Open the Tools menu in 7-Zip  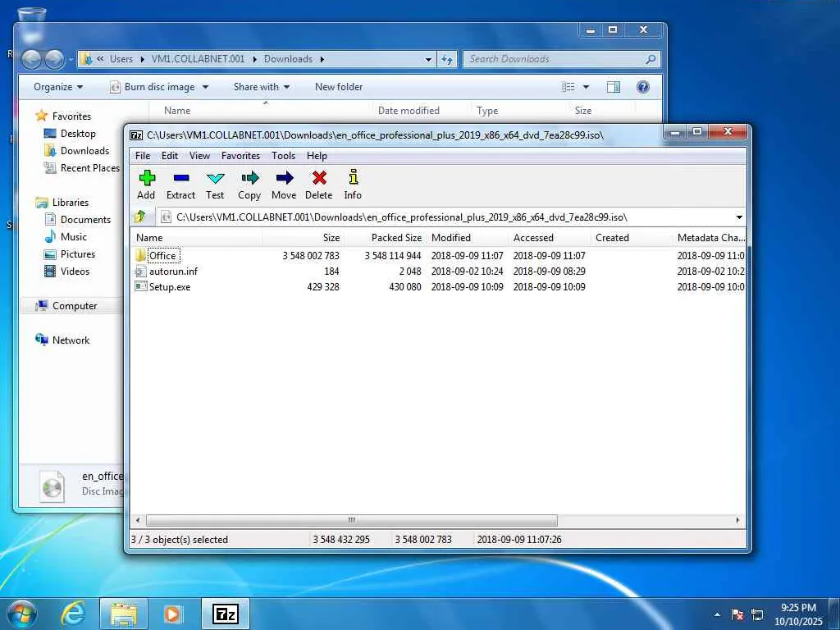[x=283, y=156]
